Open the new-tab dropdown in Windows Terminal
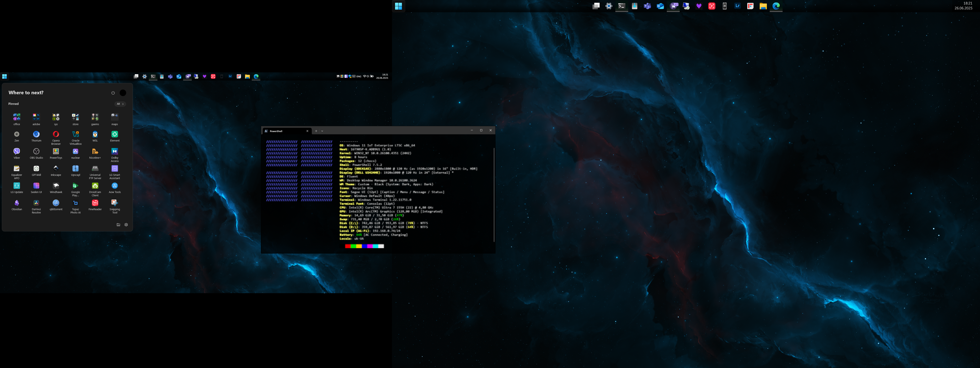 click(x=322, y=131)
